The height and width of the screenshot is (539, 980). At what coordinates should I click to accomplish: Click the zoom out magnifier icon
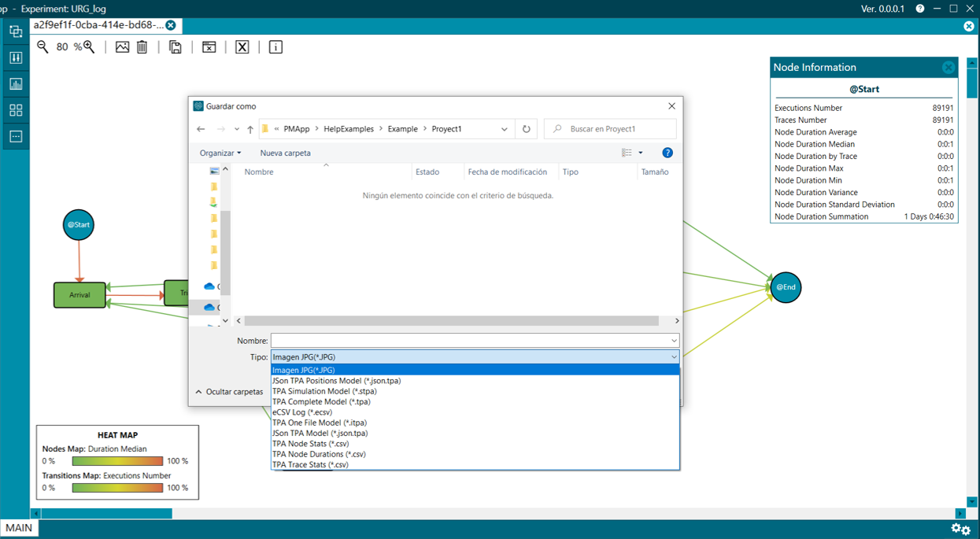[43, 47]
